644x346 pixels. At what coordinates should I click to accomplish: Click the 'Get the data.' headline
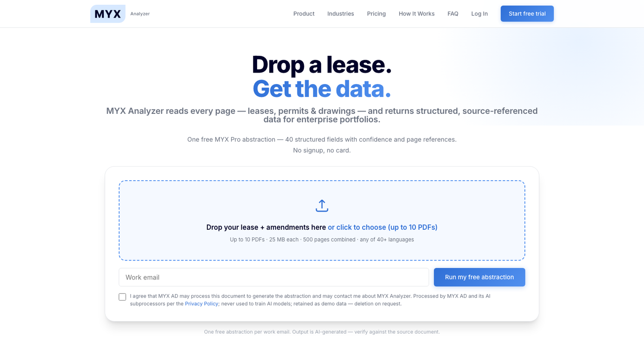pos(322,88)
